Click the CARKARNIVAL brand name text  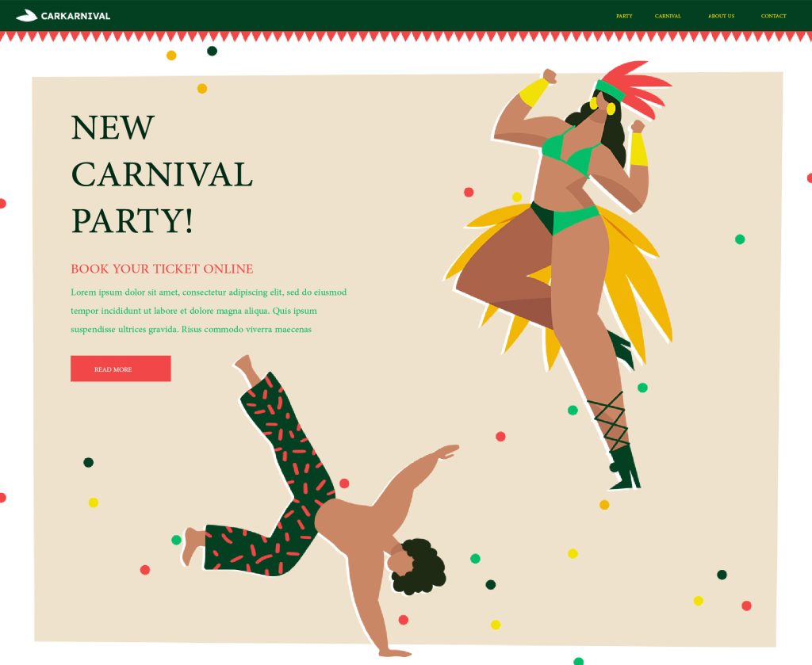(x=75, y=16)
